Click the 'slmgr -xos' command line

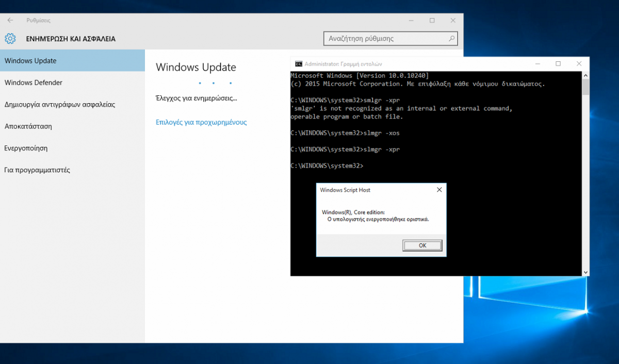345,133
